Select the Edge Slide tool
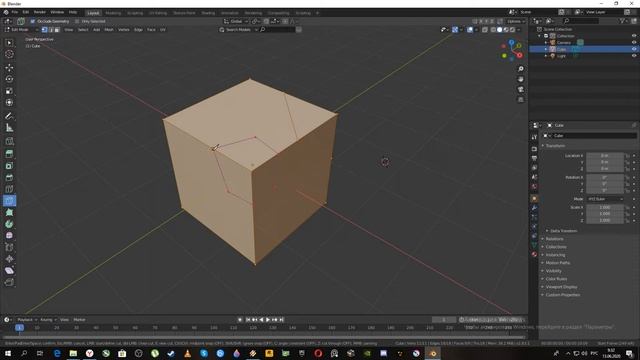The image size is (640, 360). 9,247
